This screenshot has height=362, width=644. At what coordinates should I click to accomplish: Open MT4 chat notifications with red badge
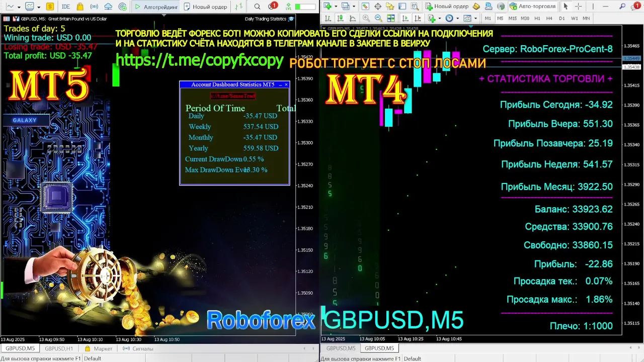pos(635,6)
